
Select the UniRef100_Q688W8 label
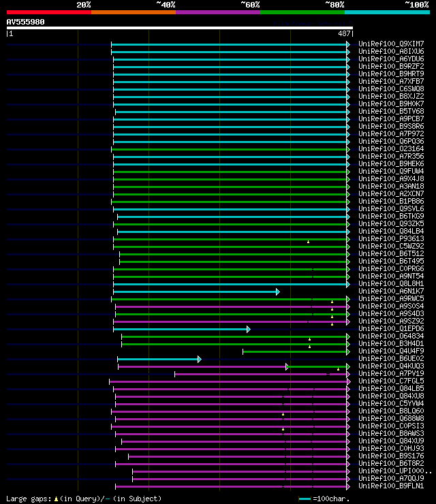pos(391,418)
